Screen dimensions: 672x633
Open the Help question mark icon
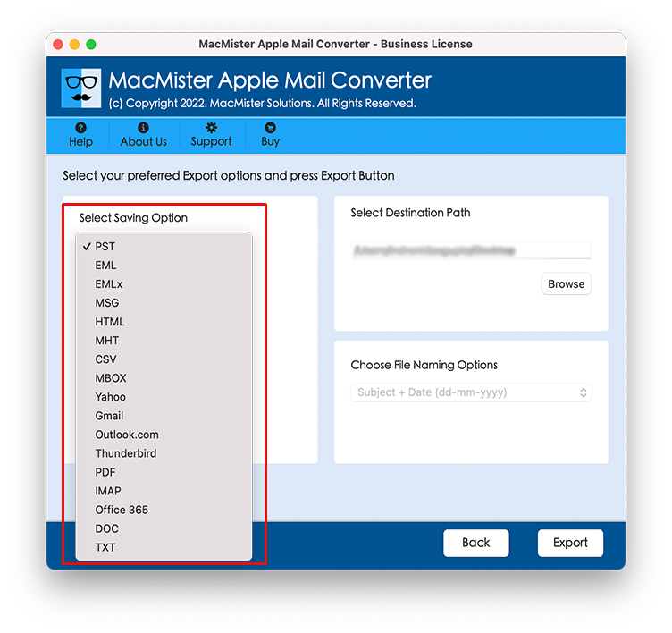(x=80, y=128)
